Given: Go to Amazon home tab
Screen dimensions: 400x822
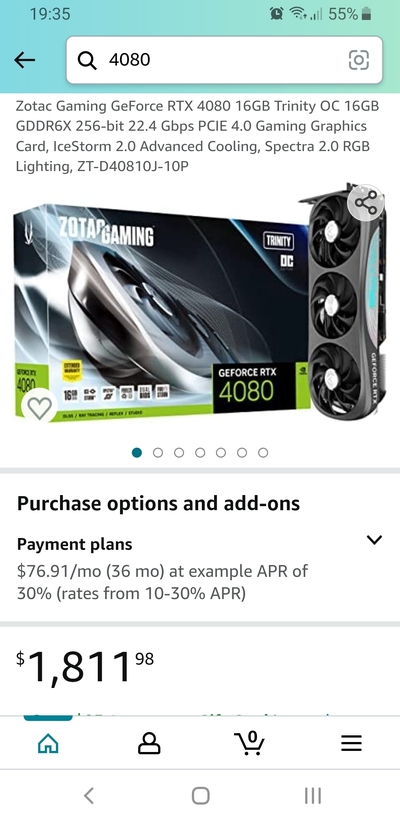Looking at the screenshot, I should pos(48,743).
